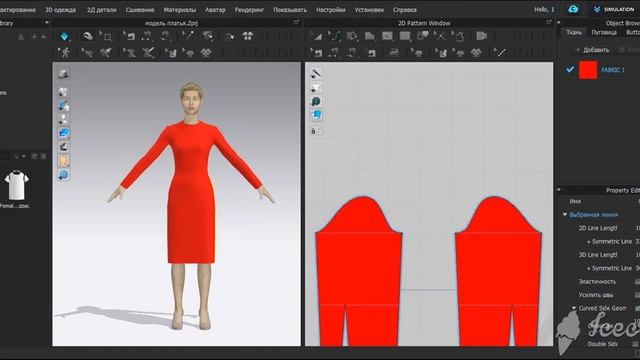Screen dimensions: 640x360
Task: Select the avatar pose figure tool in 3D toolbar
Action: (64, 52)
